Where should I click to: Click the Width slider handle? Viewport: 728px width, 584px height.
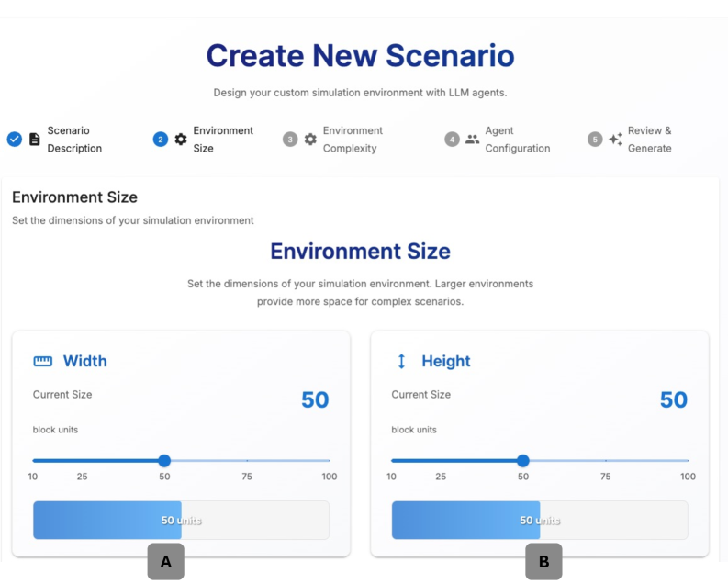[164, 461]
